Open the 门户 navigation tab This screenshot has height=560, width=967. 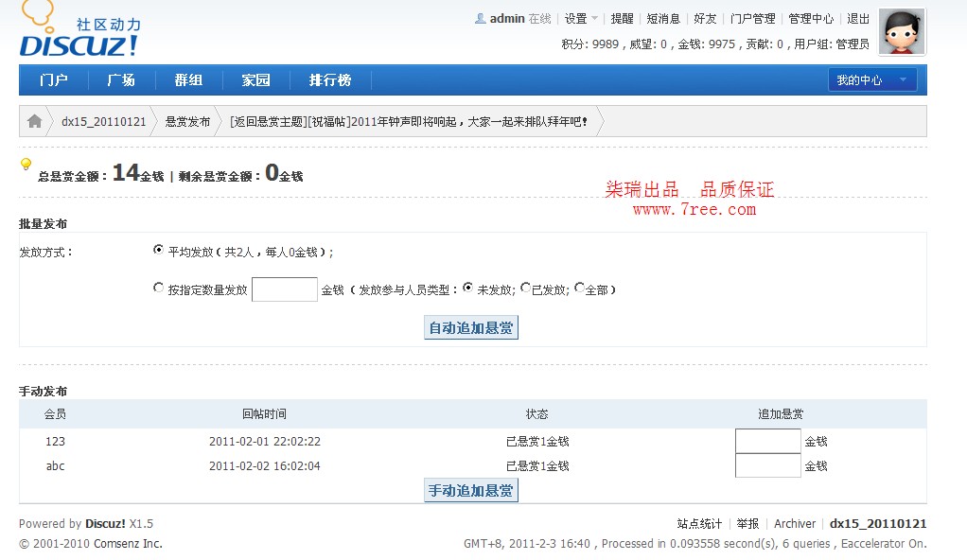click(x=54, y=80)
